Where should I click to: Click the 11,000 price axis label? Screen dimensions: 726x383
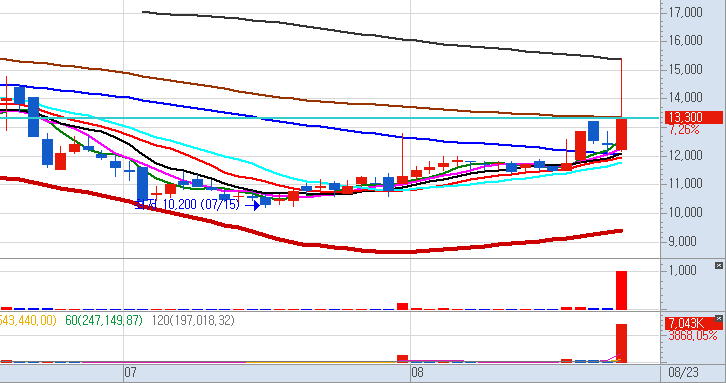pos(685,184)
